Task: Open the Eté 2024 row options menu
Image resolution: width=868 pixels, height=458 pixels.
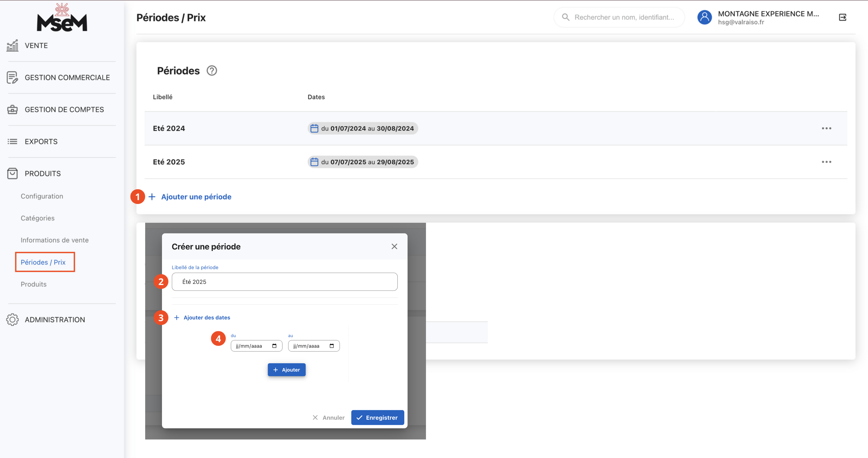Action: [x=826, y=128]
